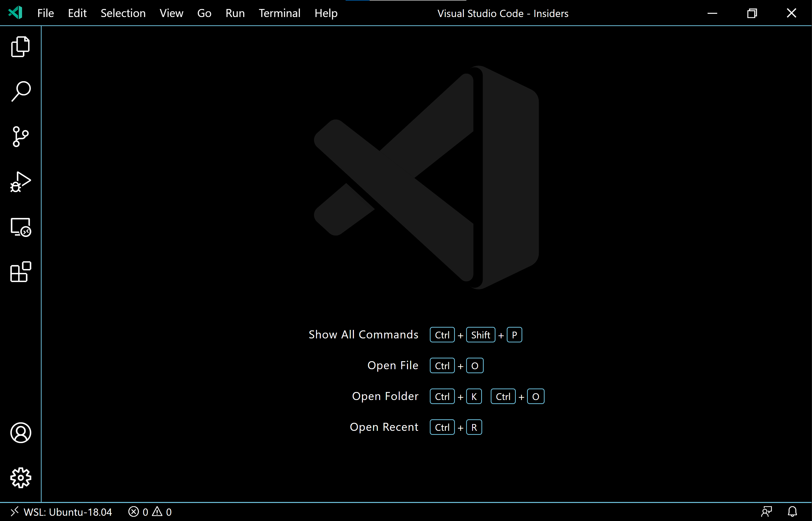This screenshot has width=812, height=521.
Task: Open the Extensions view
Action: [20, 272]
